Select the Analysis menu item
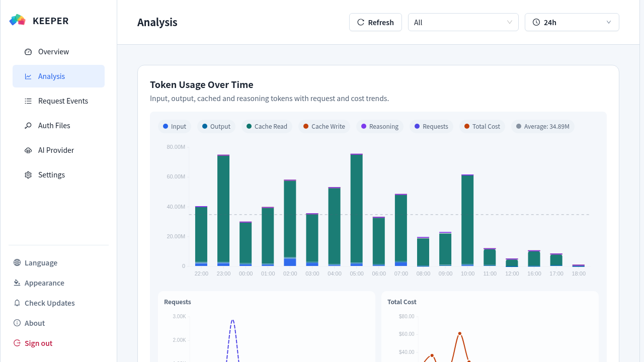Viewport: 644px width, 362px height. point(58,76)
